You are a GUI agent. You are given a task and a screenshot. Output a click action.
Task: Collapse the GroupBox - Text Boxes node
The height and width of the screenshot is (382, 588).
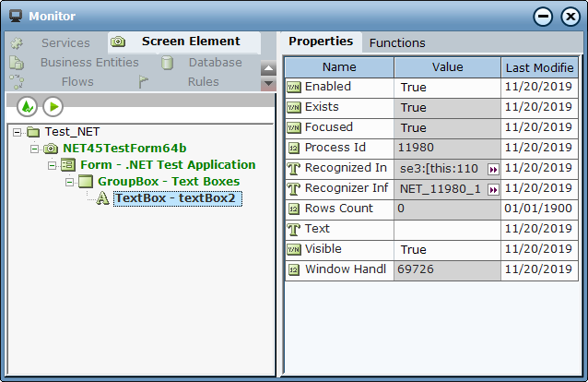click(69, 182)
